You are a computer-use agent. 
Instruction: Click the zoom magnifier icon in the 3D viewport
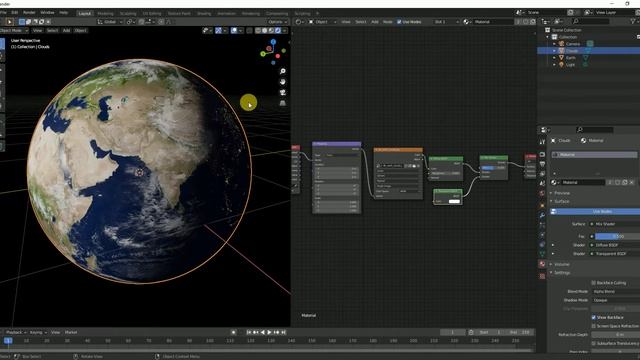pos(282,71)
